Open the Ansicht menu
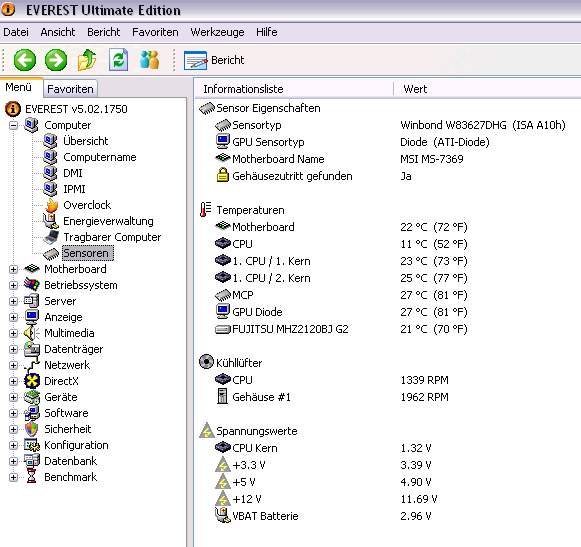581x547 pixels. pyautogui.click(x=58, y=32)
